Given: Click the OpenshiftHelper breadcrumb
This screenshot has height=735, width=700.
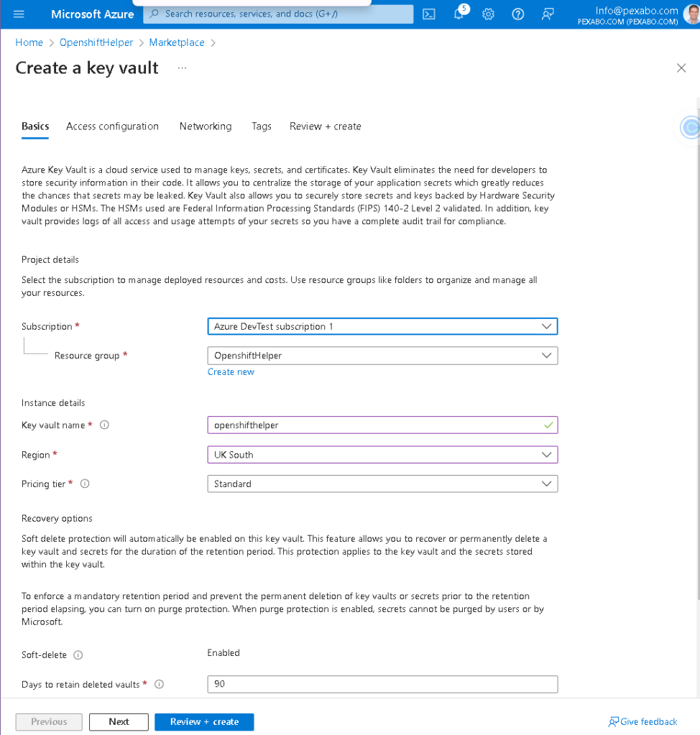Looking at the screenshot, I should 96,42.
